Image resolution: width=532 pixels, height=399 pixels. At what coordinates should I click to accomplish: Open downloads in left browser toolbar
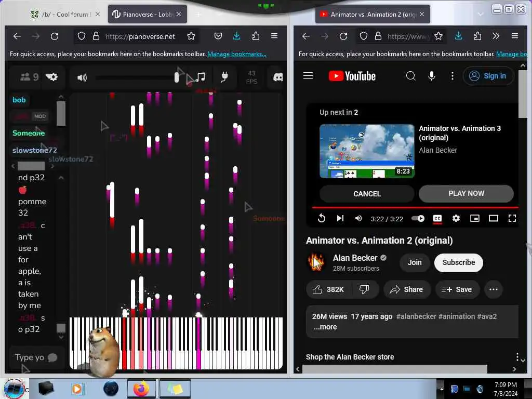[236, 36]
